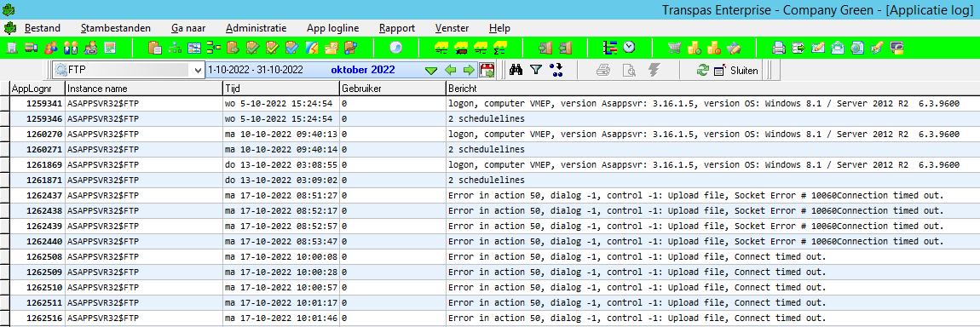Click the truck icon in green toolbar
The width and height of the screenshot is (980, 327).
[x=32, y=48]
